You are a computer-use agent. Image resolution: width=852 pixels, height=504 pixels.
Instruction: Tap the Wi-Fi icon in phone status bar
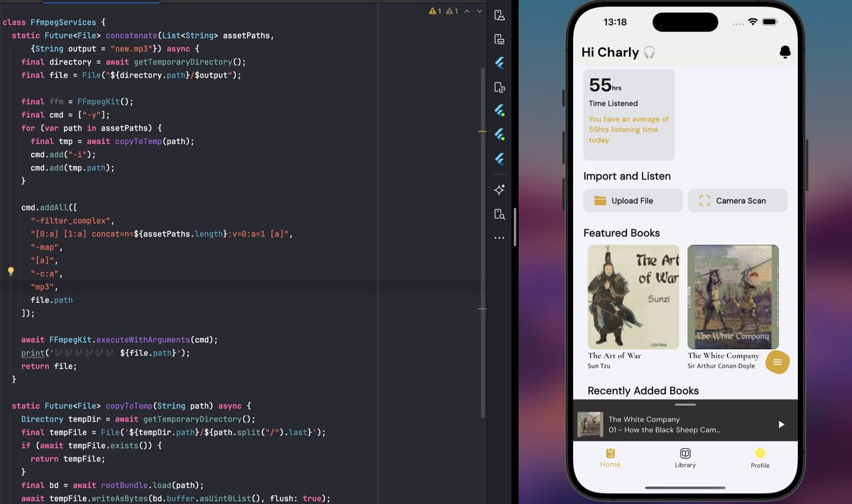(x=753, y=22)
